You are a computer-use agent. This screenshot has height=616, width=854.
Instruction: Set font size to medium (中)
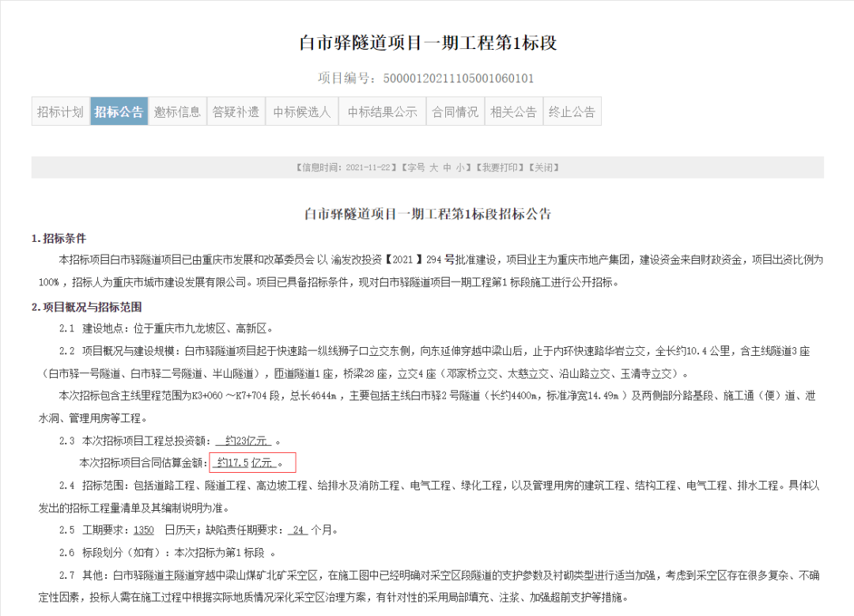(x=447, y=168)
